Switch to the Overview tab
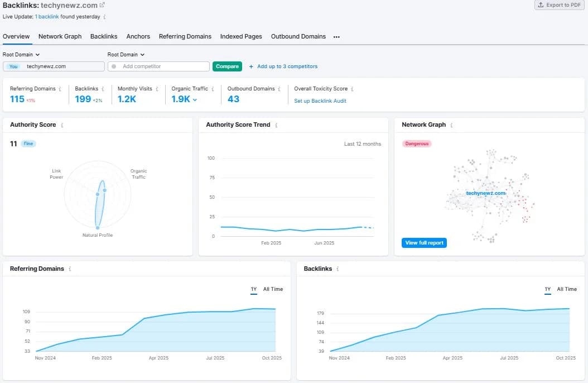The height and width of the screenshot is (383, 588). click(x=16, y=36)
